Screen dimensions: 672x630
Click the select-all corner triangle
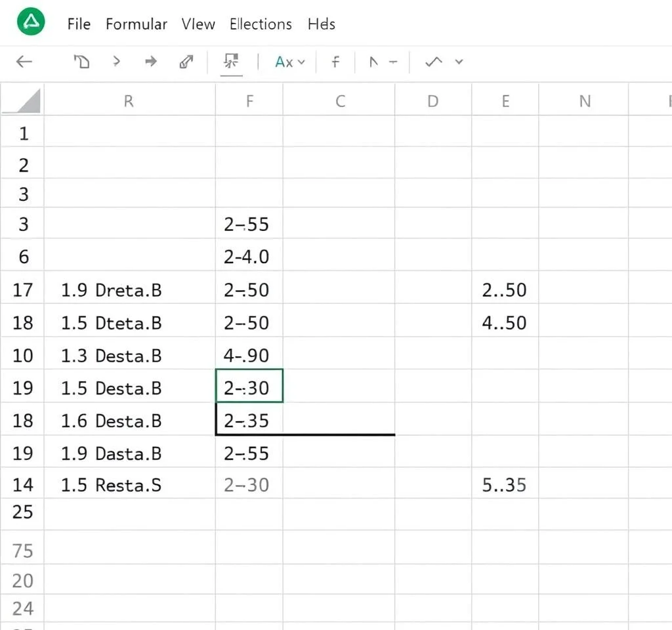[22, 100]
